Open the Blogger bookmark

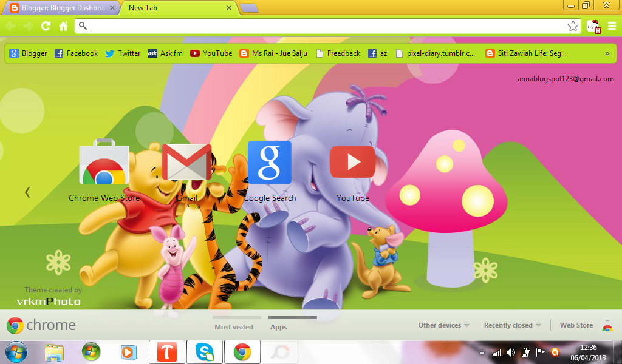pyautogui.click(x=28, y=53)
